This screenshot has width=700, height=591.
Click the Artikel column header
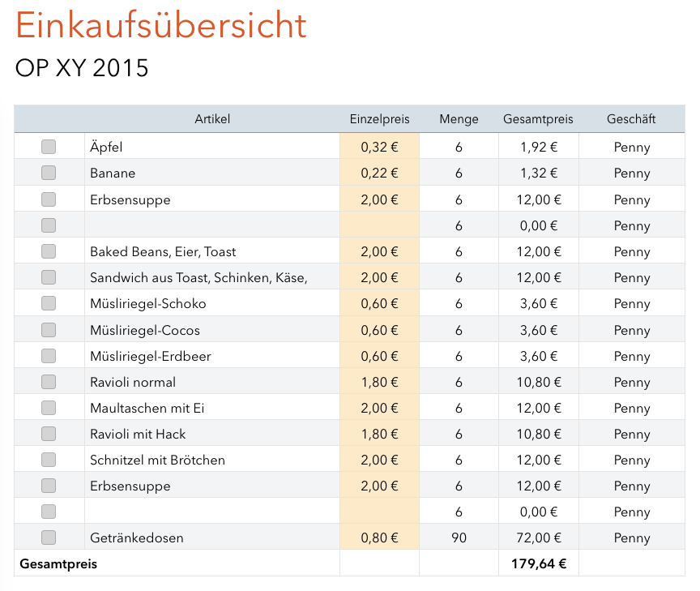(x=212, y=119)
